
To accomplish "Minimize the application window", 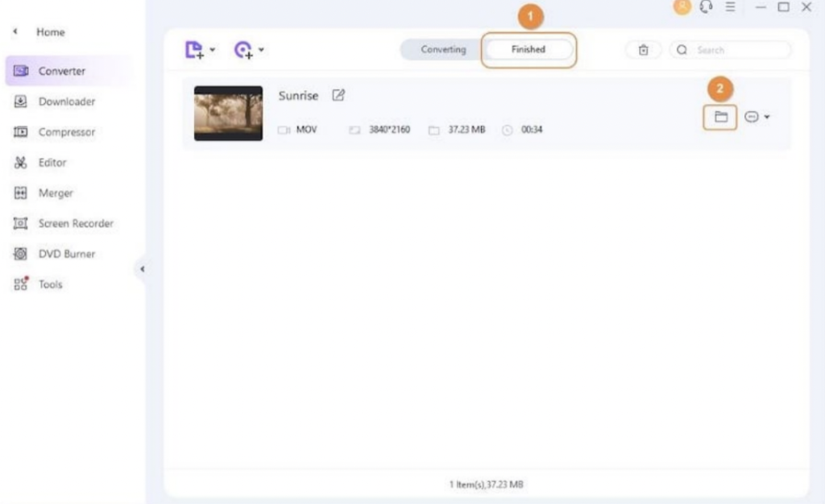I will point(761,7).
